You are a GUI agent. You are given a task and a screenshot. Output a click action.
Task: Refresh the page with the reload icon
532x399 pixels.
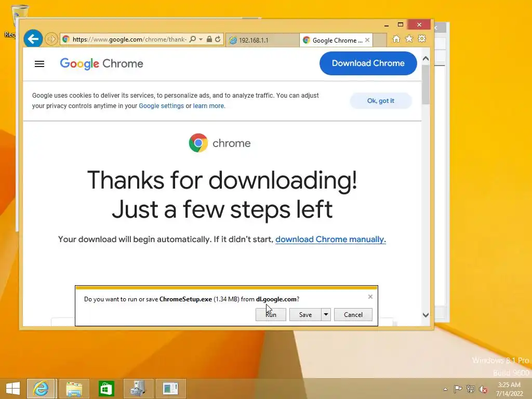point(218,39)
